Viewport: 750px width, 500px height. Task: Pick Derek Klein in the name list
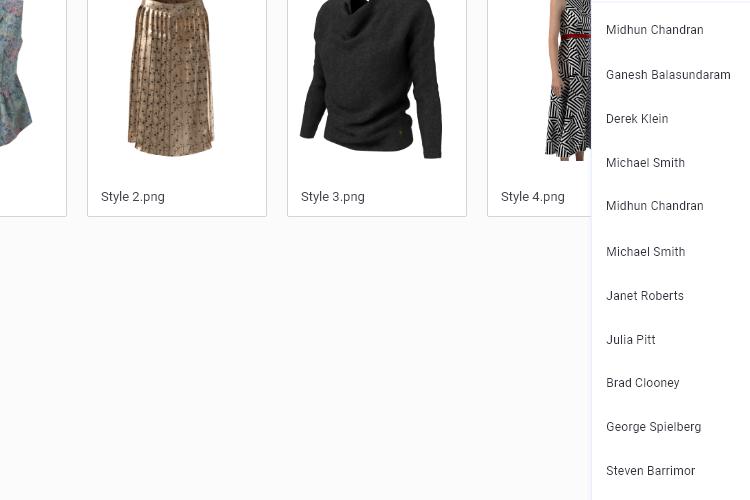637,119
